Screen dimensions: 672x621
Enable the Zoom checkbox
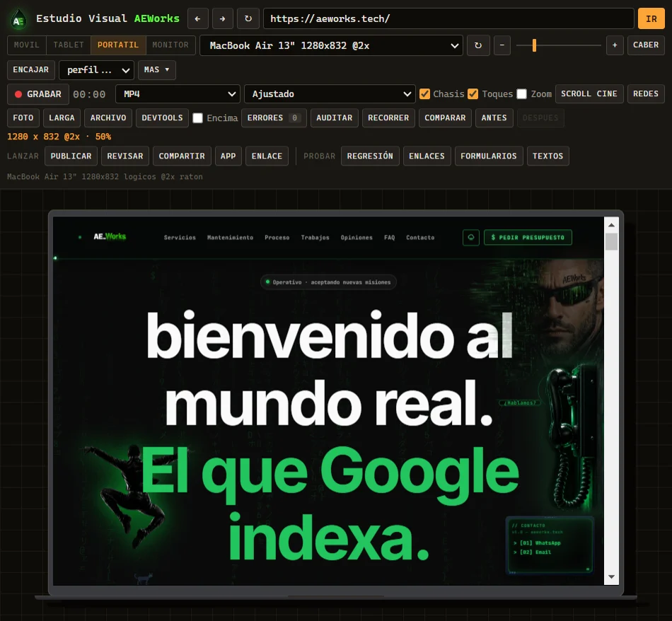521,94
